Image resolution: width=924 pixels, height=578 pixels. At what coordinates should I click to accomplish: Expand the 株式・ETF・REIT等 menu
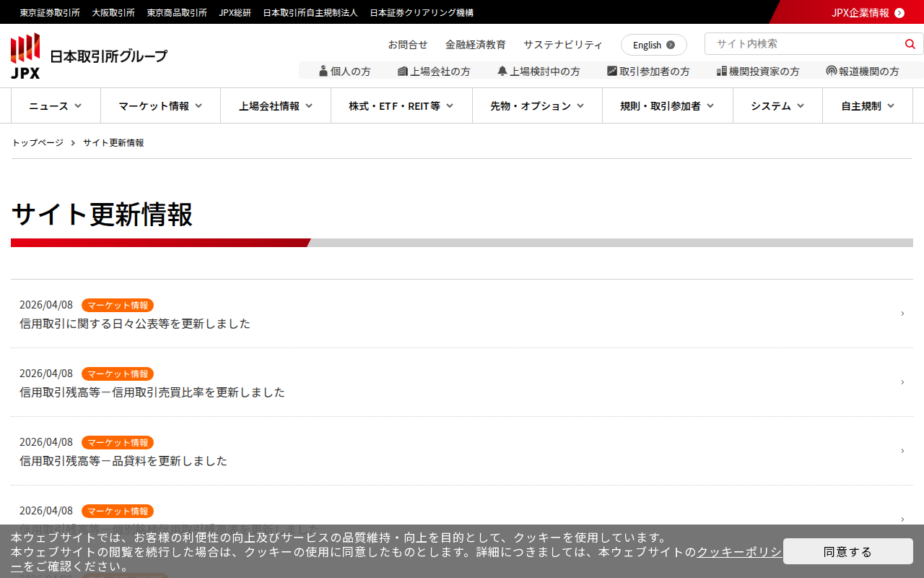tap(401, 106)
